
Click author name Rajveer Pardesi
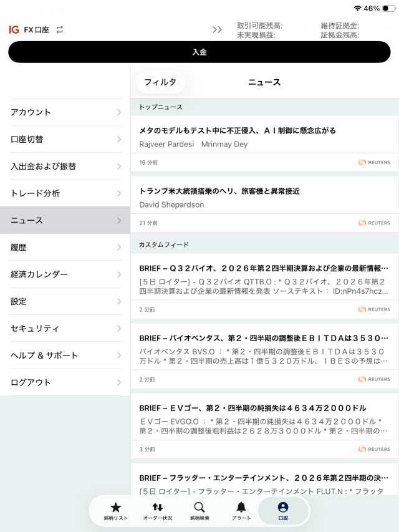(166, 144)
